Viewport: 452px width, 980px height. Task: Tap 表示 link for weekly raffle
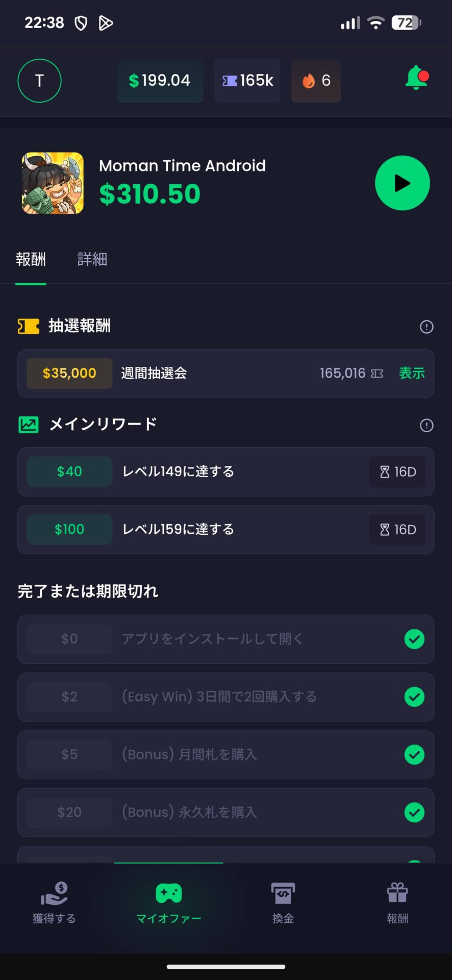412,373
